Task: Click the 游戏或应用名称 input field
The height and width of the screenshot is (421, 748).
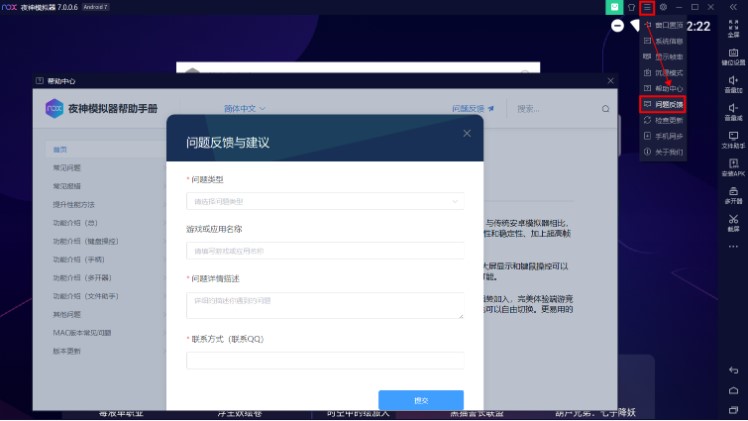Action: coord(324,250)
